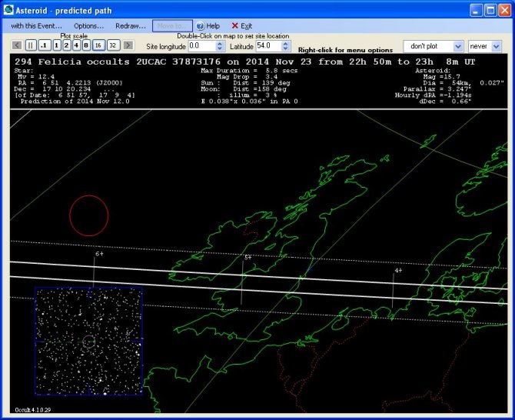Click the Asteroid window title bar icon
Viewport: 515px width, 420px height.
tap(8, 9)
